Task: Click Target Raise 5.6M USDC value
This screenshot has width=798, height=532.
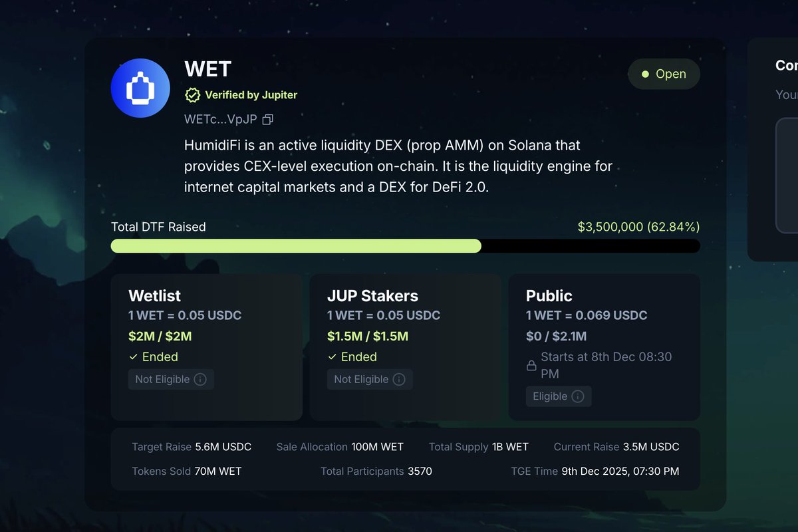Action: point(223,447)
